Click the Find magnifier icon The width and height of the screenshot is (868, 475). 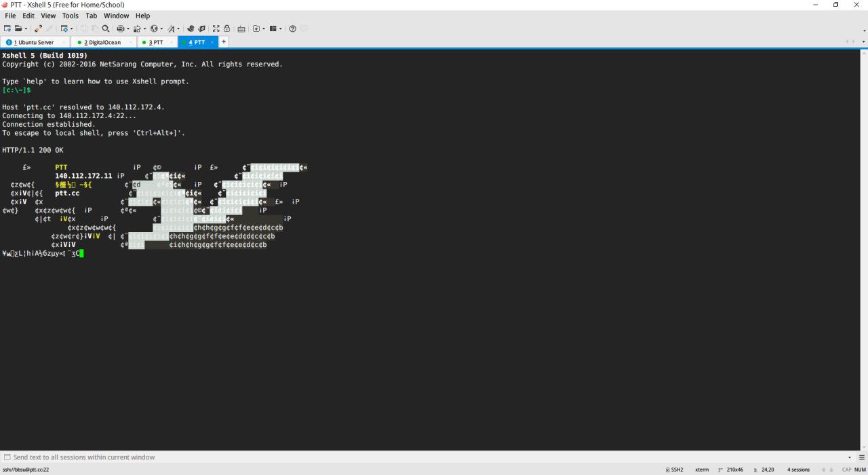pyautogui.click(x=106, y=28)
